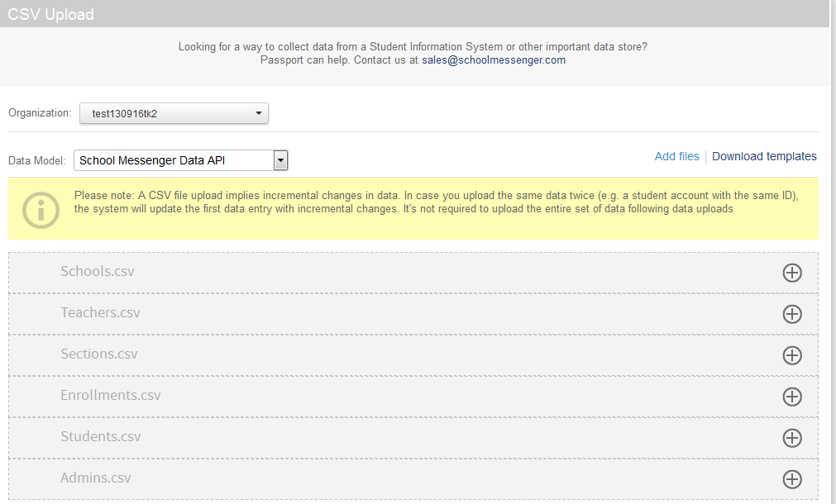Open the Data Model dropdown arrow
This screenshot has width=836, height=504.
click(280, 160)
